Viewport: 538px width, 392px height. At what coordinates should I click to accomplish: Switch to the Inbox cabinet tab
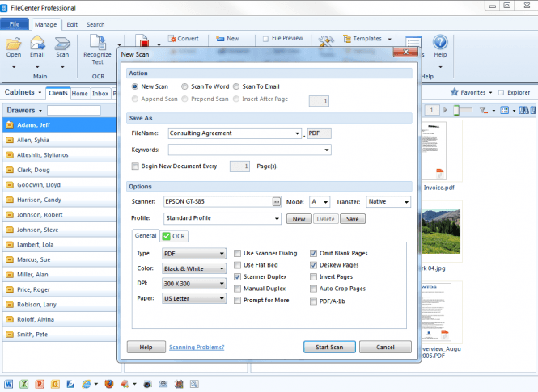[100, 93]
